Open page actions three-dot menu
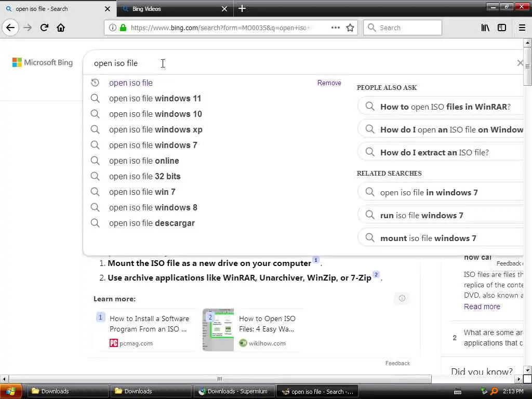The height and width of the screenshot is (399, 532). click(x=335, y=28)
